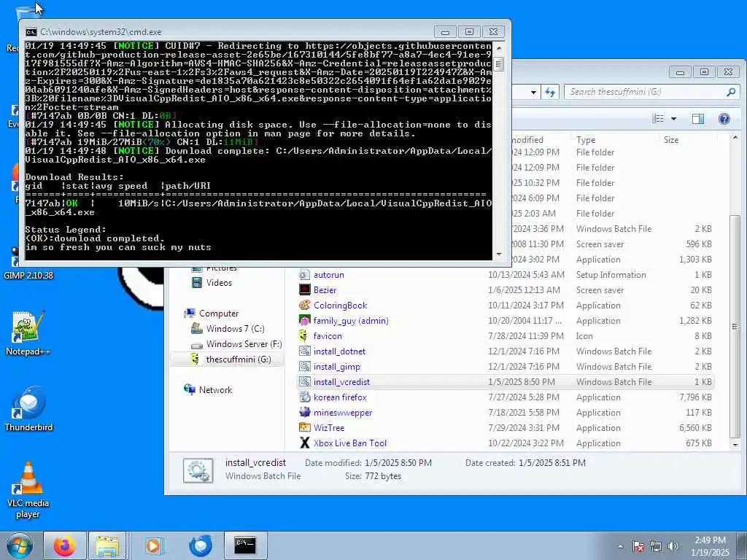
Task: Click the 7,796 KB size cell
Action: pyautogui.click(x=695, y=397)
